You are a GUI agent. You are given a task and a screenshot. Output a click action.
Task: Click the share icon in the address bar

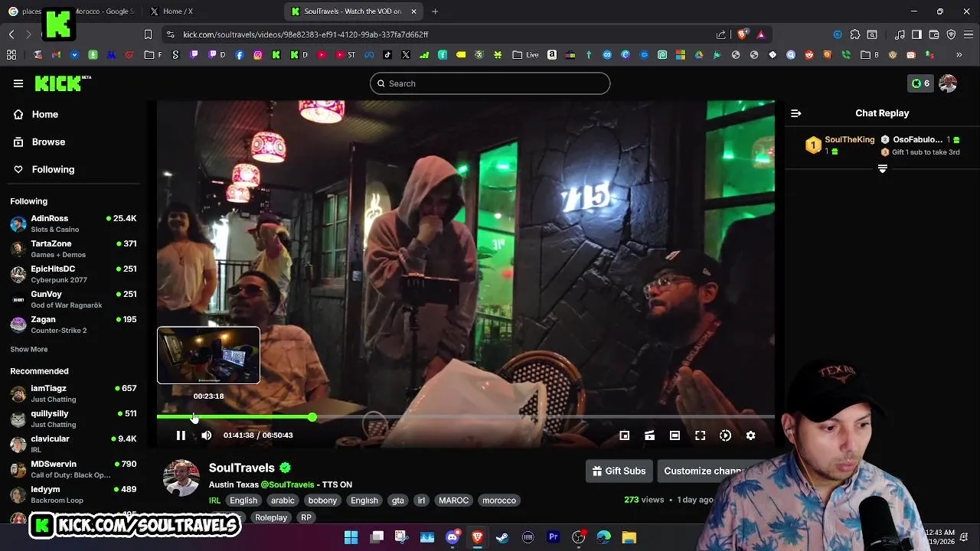(720, 34)
